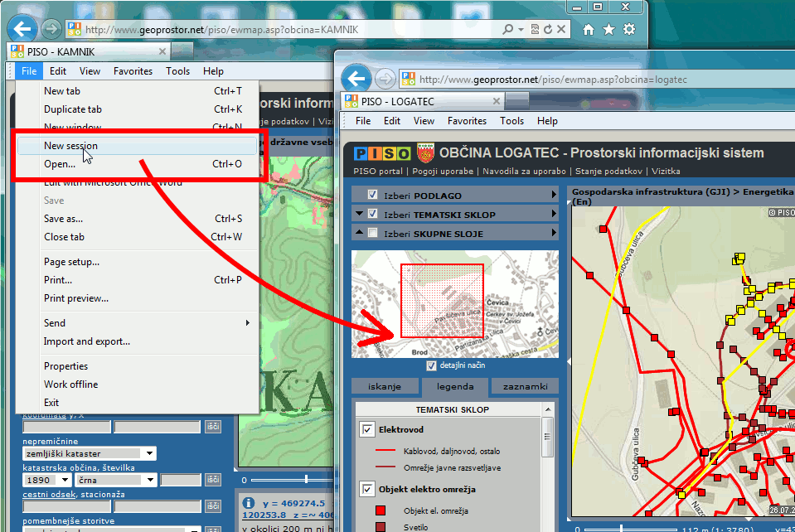Click the blue info icon near coordinates
The height and width of the screenshot is (532, 795).
click(249, 502)
